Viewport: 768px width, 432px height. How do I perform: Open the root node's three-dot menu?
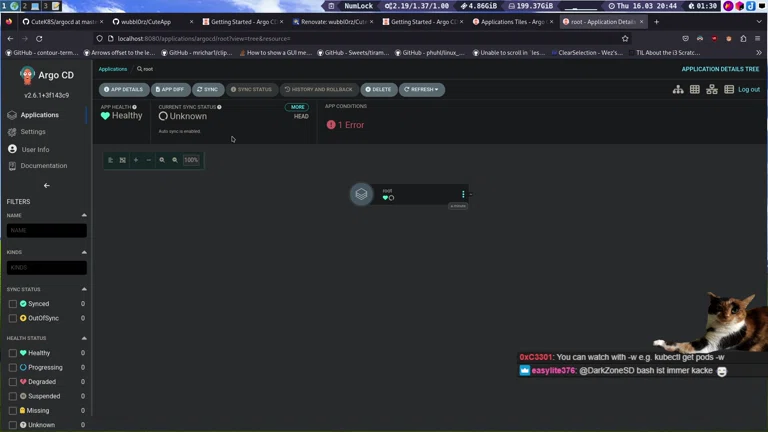point(463,194)
